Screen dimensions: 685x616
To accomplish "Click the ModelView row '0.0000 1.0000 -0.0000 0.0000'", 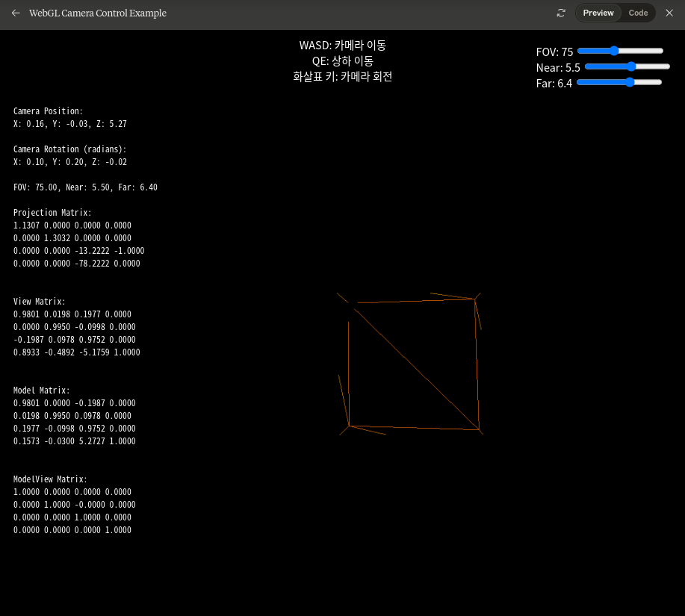I will pyautogui.click(x=74, y=504).
